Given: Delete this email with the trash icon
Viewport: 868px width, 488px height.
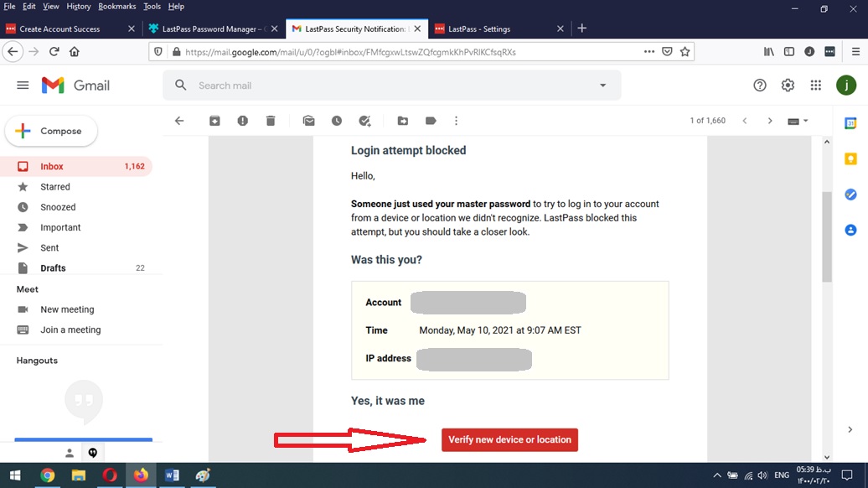Looking at the screenshot, I should click(x=270, y=121).
